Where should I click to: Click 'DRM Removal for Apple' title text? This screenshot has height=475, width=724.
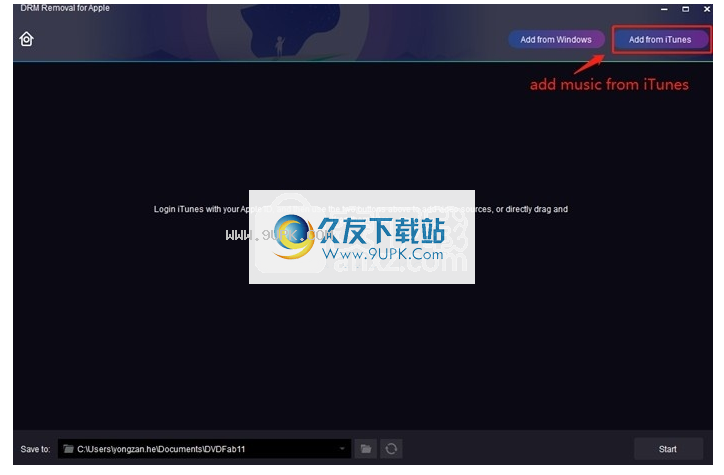pyautogui.click(x=65, y=8)
